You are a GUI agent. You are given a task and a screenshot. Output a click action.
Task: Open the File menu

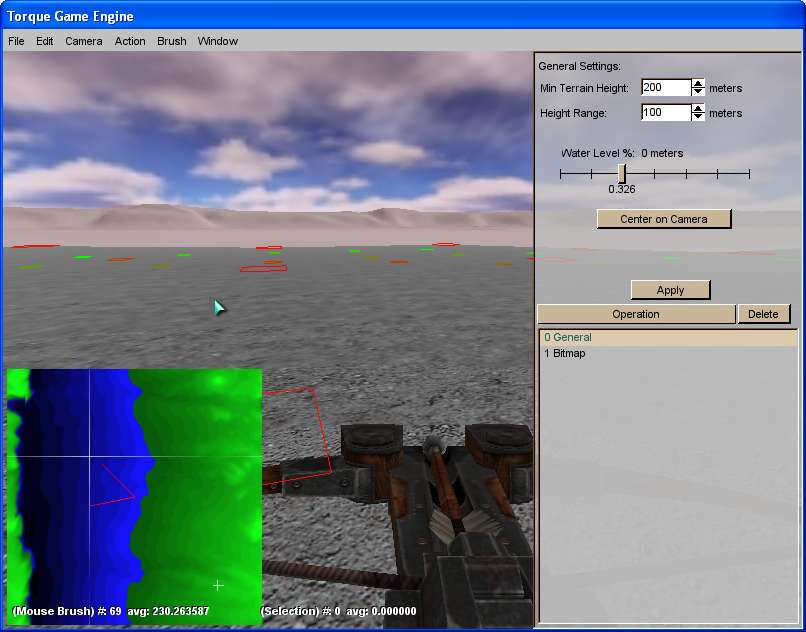click(x=16, y=41)
